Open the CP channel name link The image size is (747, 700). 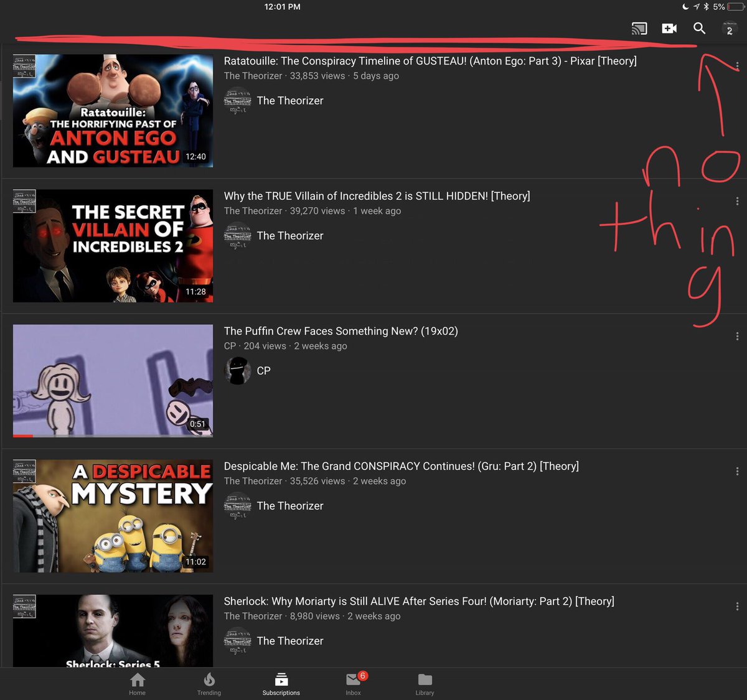[x=264, y=371]
